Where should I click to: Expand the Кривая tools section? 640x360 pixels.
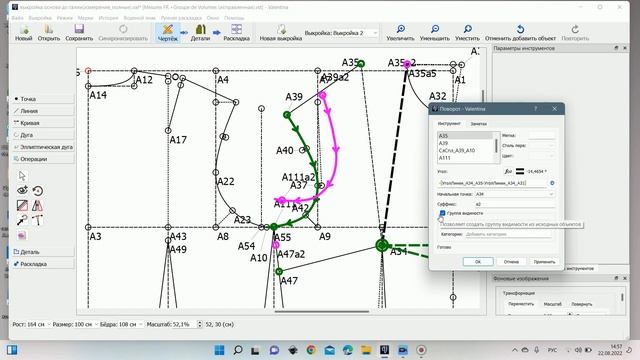[43, 123]
